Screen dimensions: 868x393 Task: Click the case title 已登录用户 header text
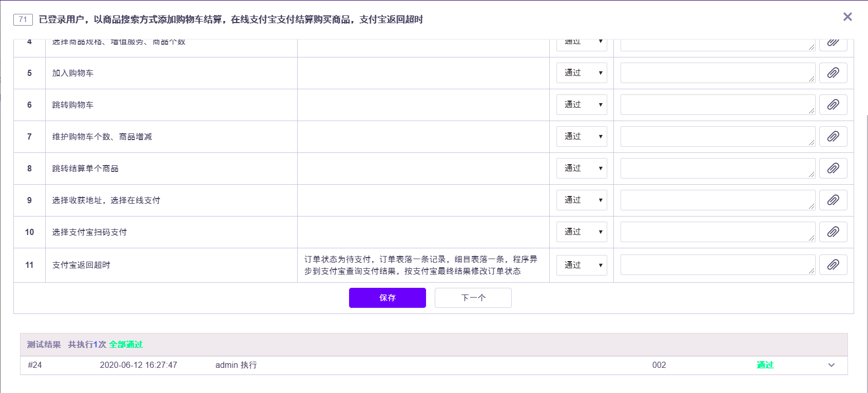(x=231, y=19)
